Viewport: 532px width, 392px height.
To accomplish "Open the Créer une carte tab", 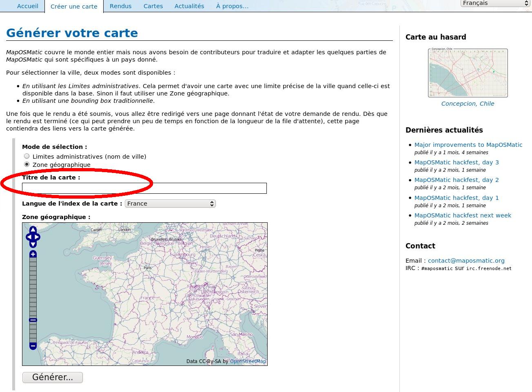I will (x=74, y=7).
